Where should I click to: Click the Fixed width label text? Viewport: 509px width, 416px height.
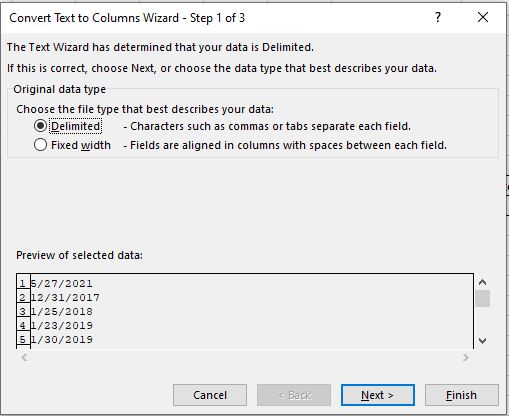[x=81, y=145]
